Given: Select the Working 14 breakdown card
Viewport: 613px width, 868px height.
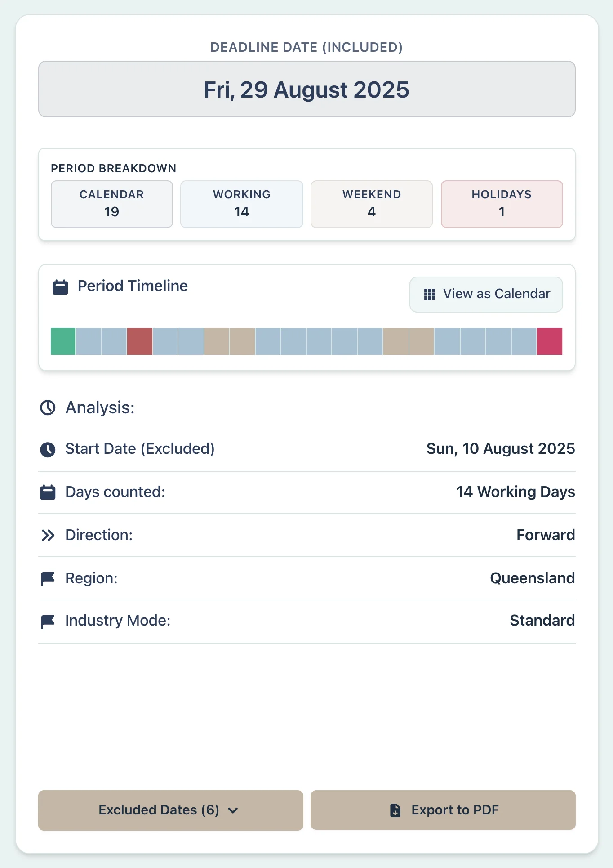Looking at the screenshot, I should point(242,204).
